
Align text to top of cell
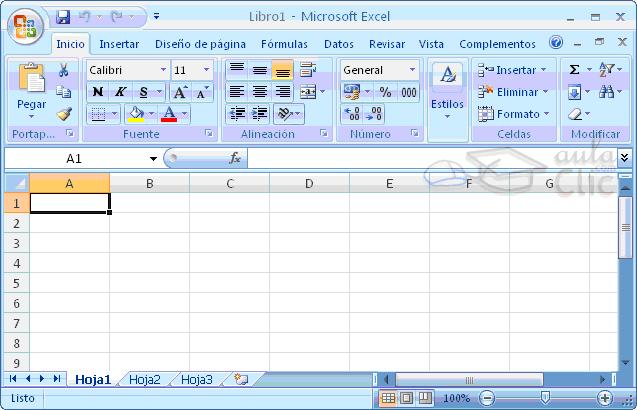pos(237,70)
